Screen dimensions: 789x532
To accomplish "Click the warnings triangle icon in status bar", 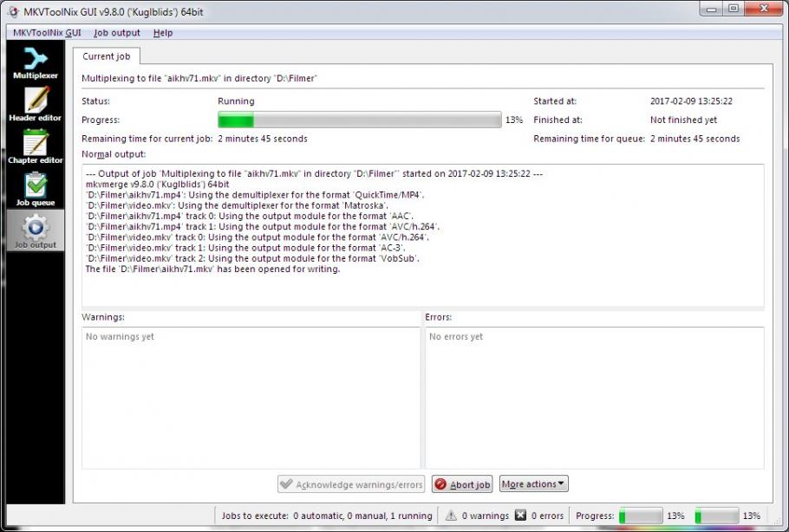I will coord(451,516).
